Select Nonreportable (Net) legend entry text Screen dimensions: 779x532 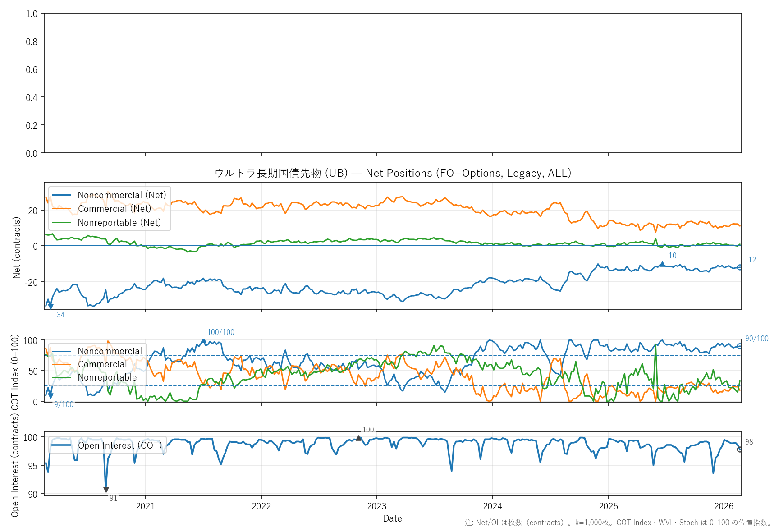coord(119,223)
